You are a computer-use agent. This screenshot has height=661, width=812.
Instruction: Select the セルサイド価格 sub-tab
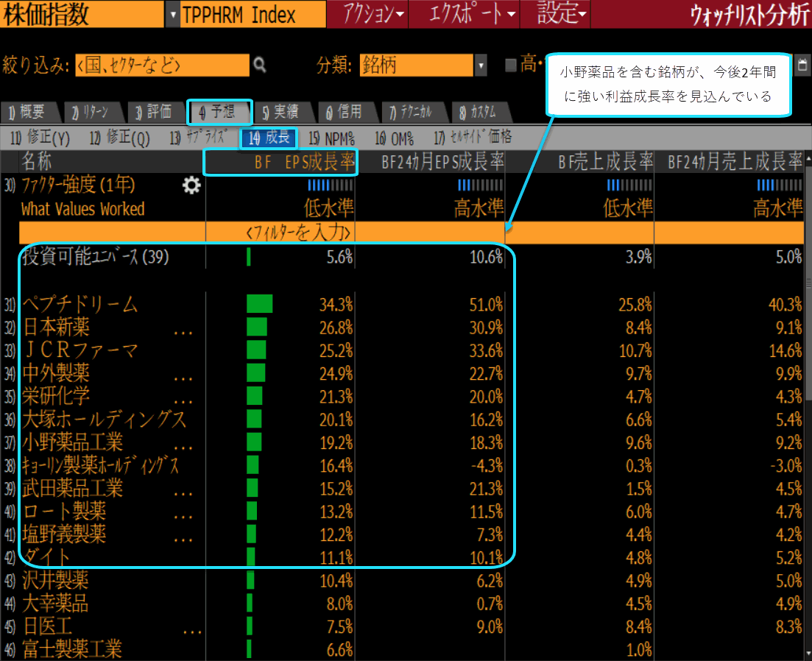(473, 138)
